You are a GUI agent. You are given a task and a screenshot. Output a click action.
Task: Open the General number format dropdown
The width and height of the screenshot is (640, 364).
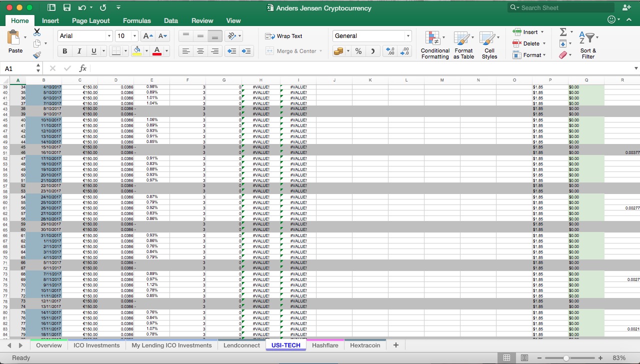coord(408,36)
